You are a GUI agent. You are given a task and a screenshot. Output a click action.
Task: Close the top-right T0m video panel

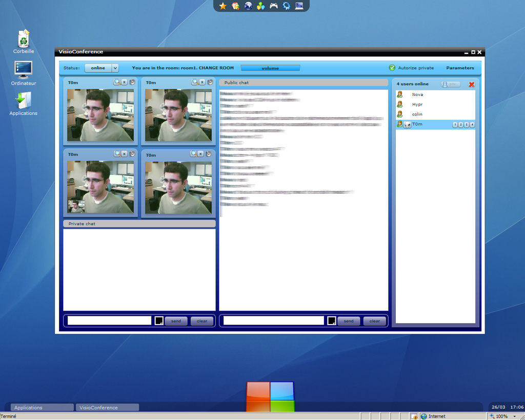(202, 82)
